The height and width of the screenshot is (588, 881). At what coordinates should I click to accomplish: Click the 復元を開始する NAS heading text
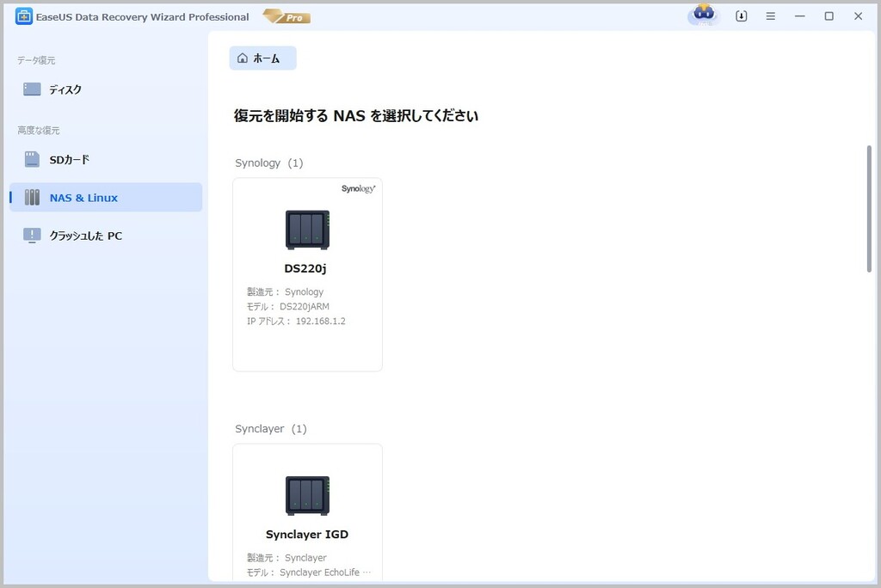coord(355,116)
